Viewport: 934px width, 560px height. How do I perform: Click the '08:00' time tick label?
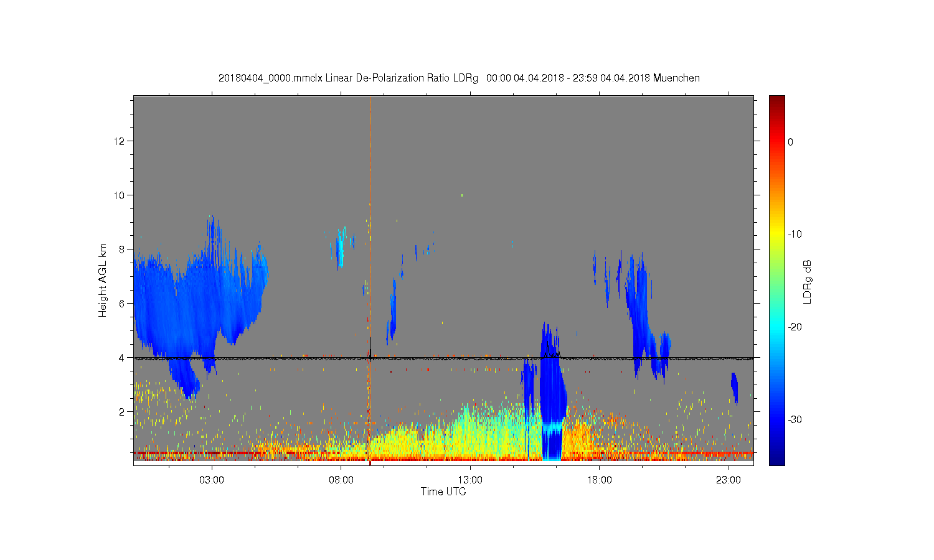coord(341,480)
